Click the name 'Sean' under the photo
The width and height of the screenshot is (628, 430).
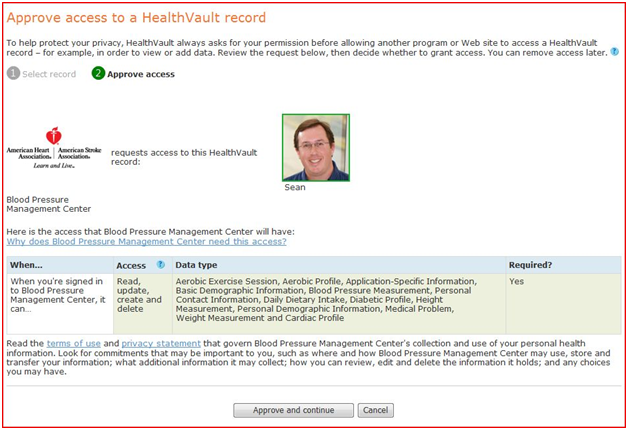tap(295, 187)
